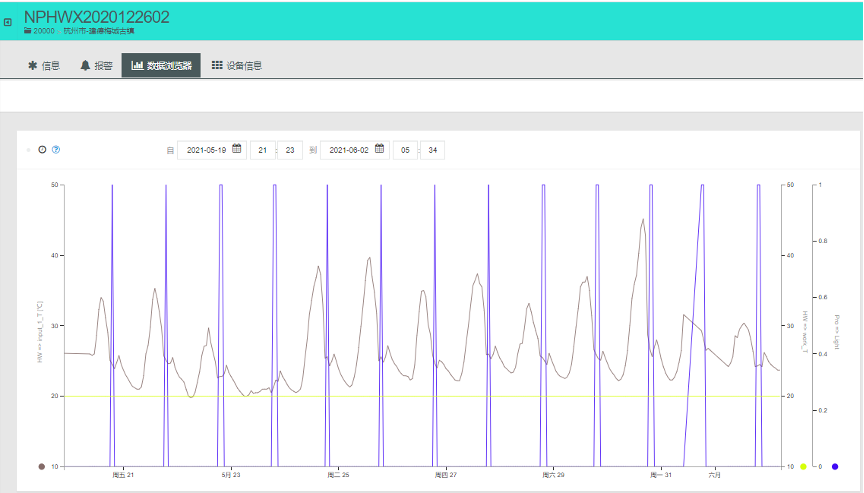
Task: Toggle the yellow series legend dot
Action: click(x=803, y=467)
